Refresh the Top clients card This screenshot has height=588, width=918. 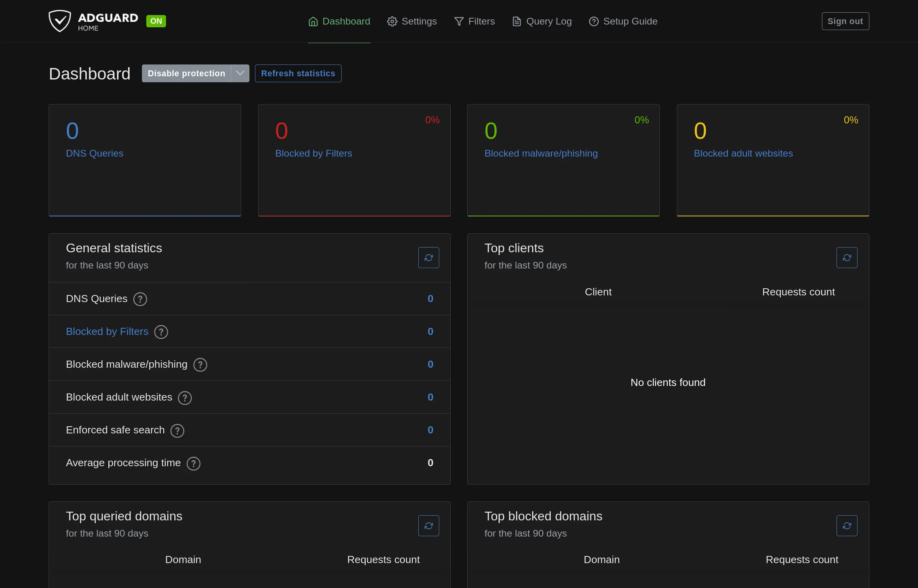pyautogui.click(x=847, y=257)
